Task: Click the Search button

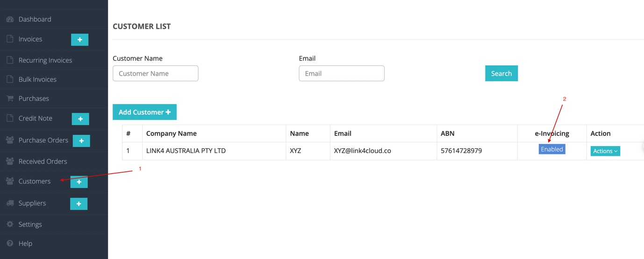Action: coord(501,73)
